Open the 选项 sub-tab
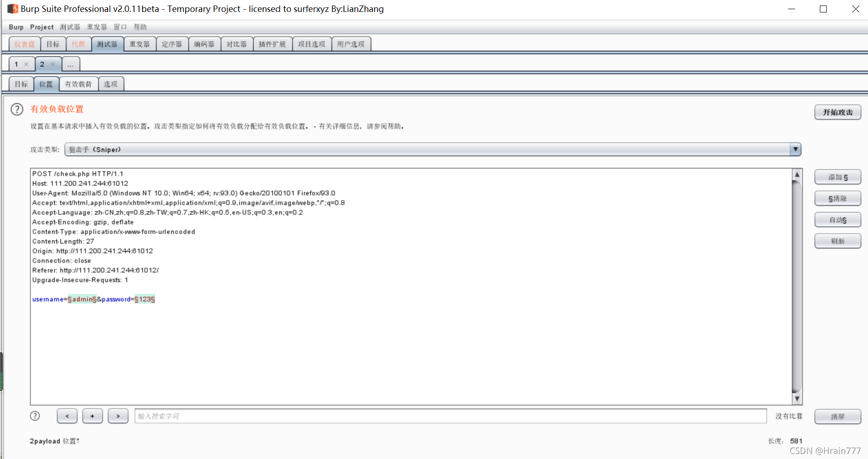The height and width of the screenshot is (459, 868). (x=111, y=84)
